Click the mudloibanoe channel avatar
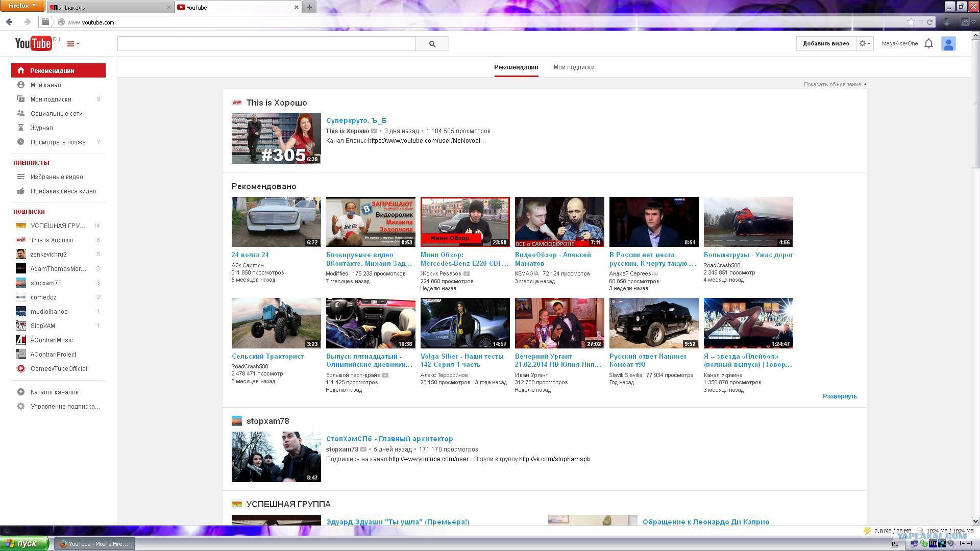980x551 pixels. click(21, 311)
